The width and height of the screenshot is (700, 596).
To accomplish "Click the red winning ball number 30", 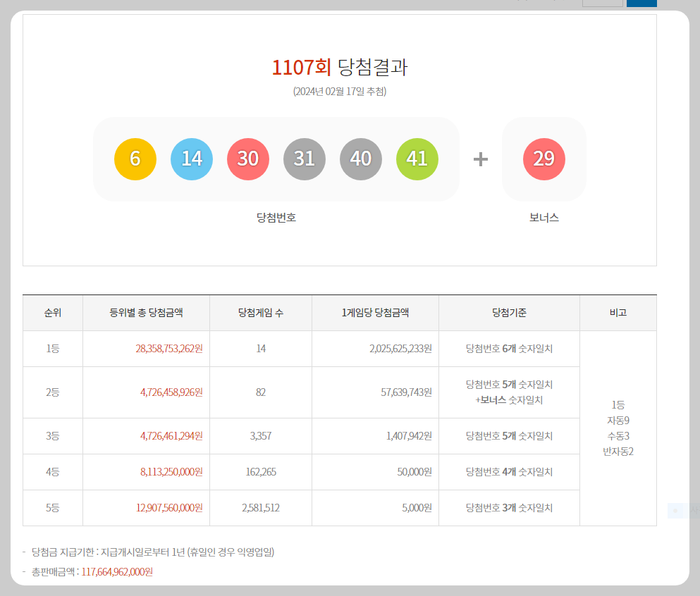I will point(248,159).
